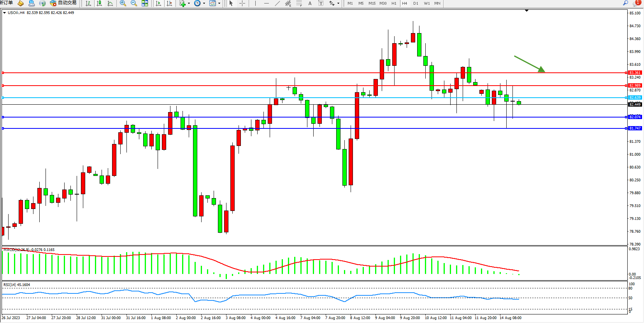Select the horizontal line drawing tool
The width and height of the screenshot is (644, 323).
tap(266, 4)
